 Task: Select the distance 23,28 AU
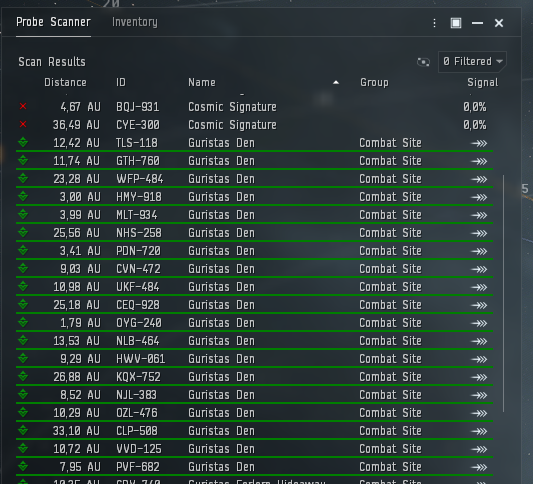pos(77,179)
